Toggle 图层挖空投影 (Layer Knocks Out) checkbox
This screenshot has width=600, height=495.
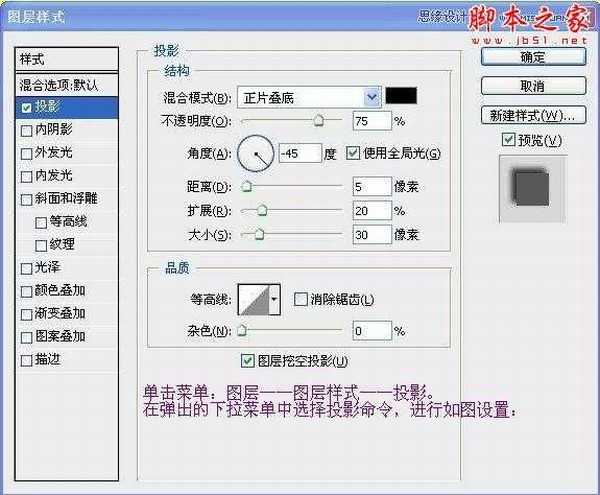tap(247, 360)
